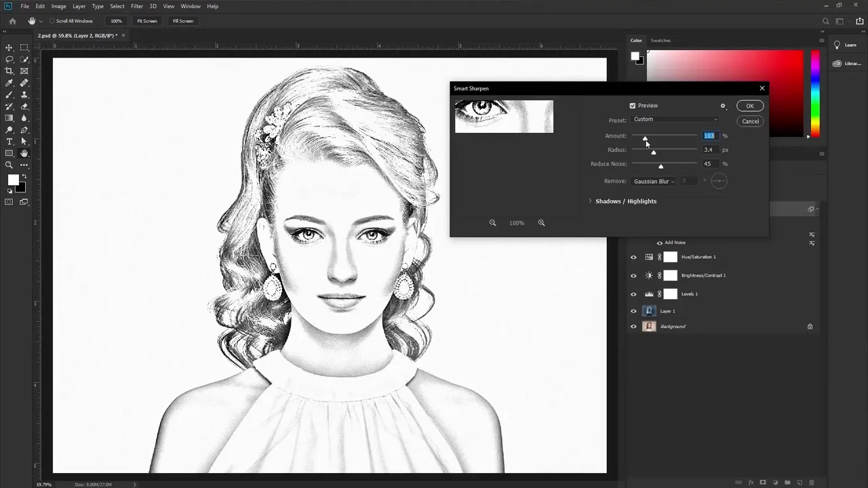Click Cancel in Smart Sharpen dialog
The width and height of the screenshot is (868, 488).
coord(750,121)
